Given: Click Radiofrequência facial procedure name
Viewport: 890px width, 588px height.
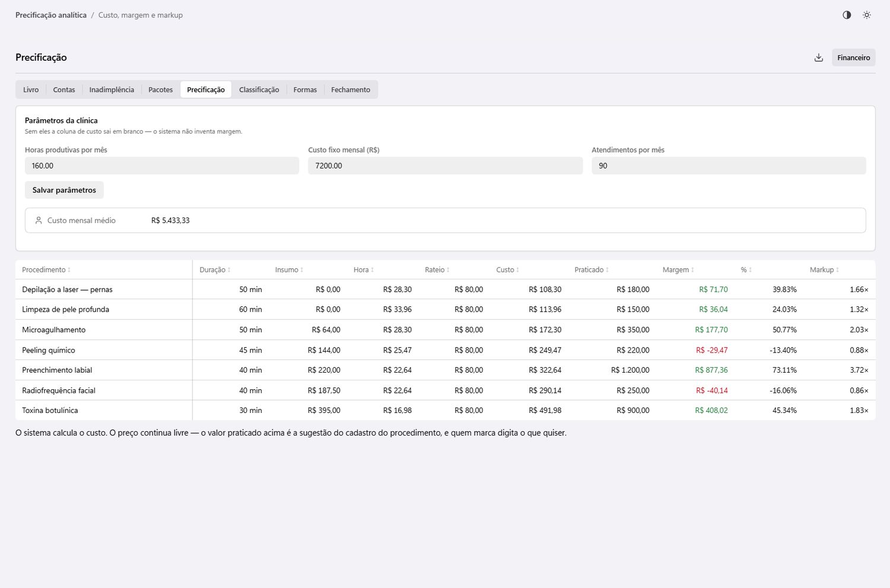Looking at the screenshot, I should (59, 390).
